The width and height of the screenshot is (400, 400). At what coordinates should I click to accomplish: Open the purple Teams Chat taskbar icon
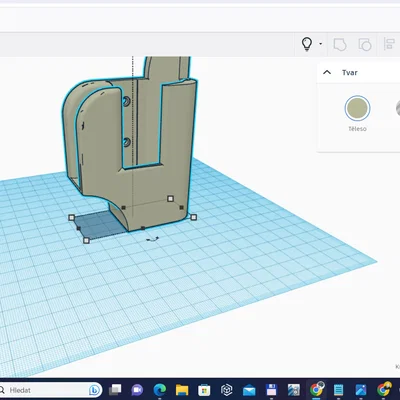(x=137, y=390)
